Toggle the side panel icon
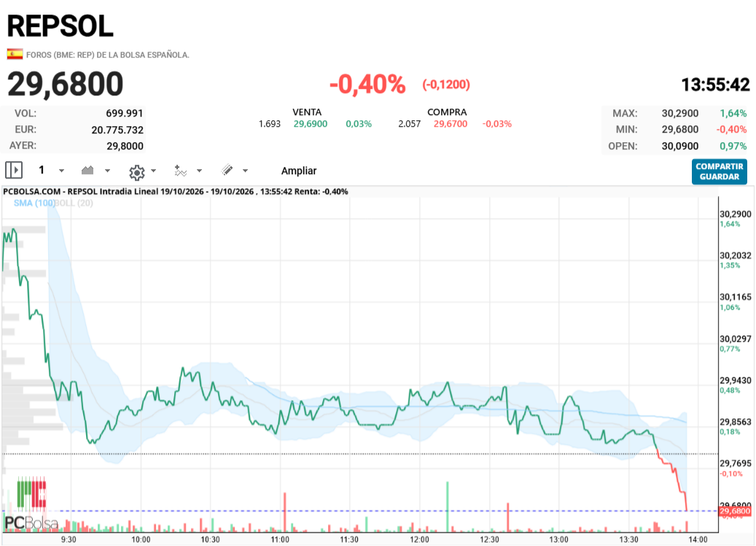 point(14,170)
